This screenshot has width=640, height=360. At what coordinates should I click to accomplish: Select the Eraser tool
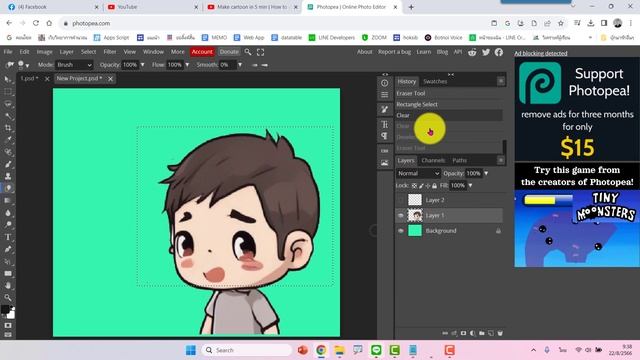pos(8,188)
